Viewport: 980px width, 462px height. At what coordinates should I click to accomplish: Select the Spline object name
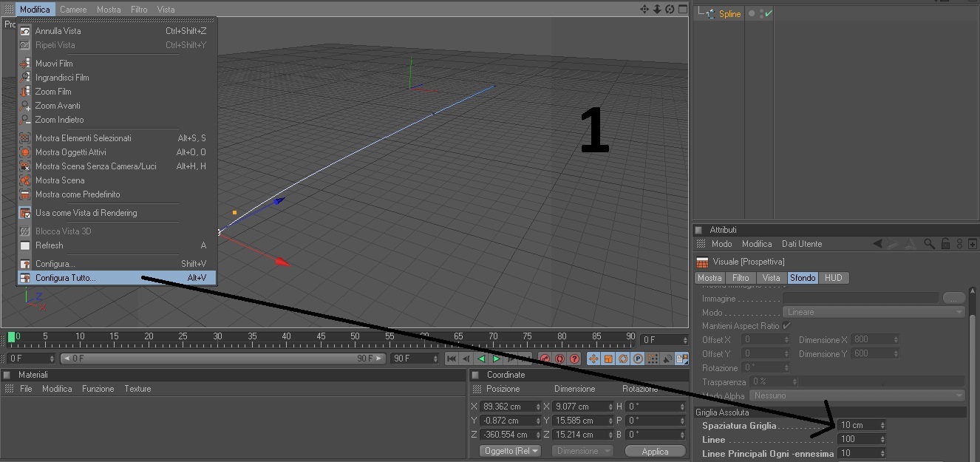(x=729, y=14)
